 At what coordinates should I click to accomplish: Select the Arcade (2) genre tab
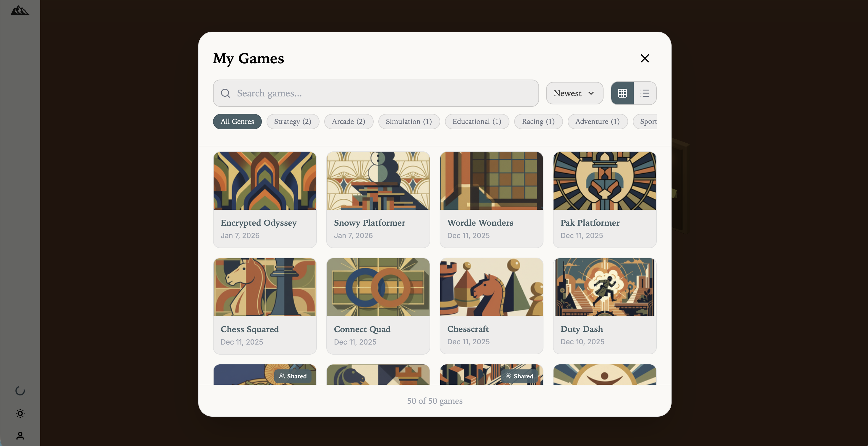pyautogui.click(x=349, y=121)
